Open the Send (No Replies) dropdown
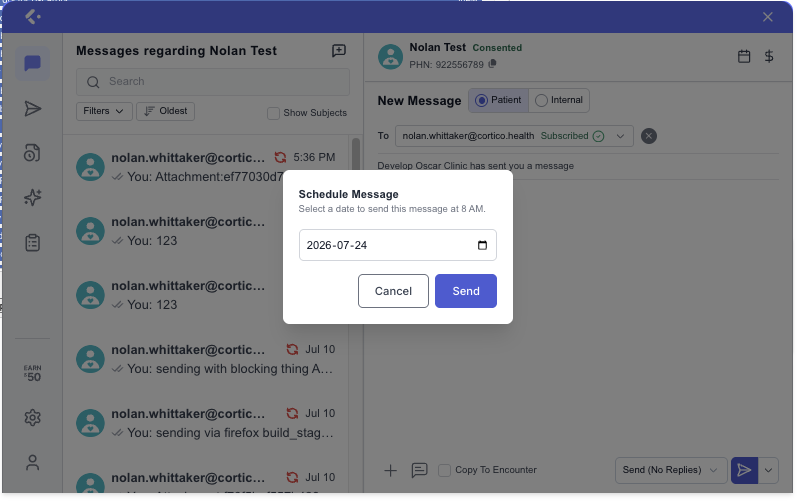 (x=671, y=470)
